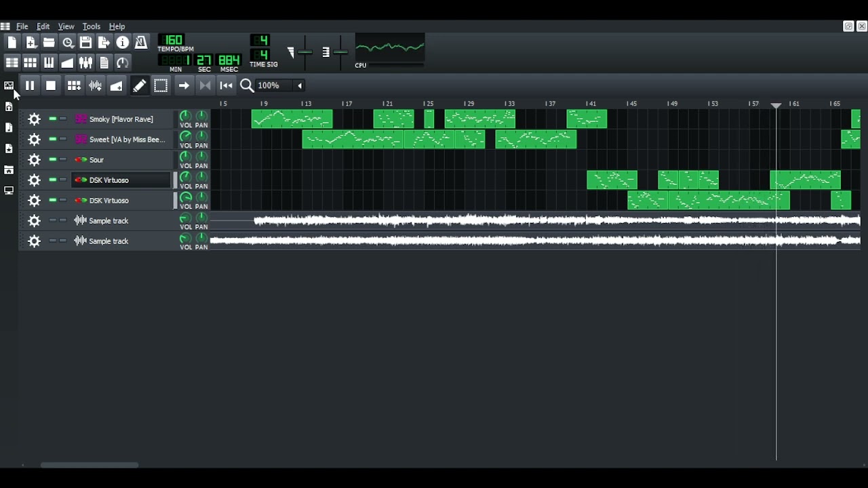
Task: Show recently opened projects
Action: 68,43
